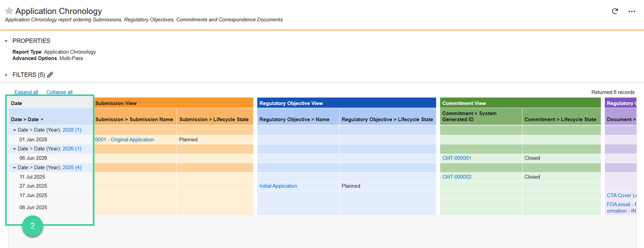The width and height of the screenshot is (644, 248).
Task: Open the more actions ellipsis menu
Action: 632,11
